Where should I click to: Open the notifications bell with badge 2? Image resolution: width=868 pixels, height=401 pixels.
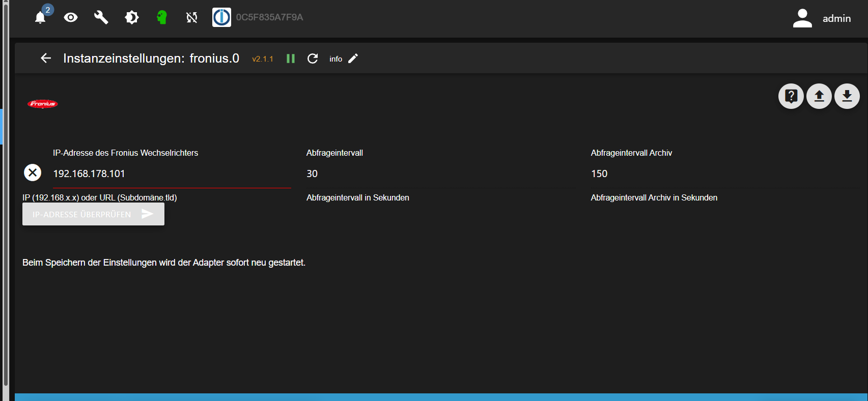point(41,17)
